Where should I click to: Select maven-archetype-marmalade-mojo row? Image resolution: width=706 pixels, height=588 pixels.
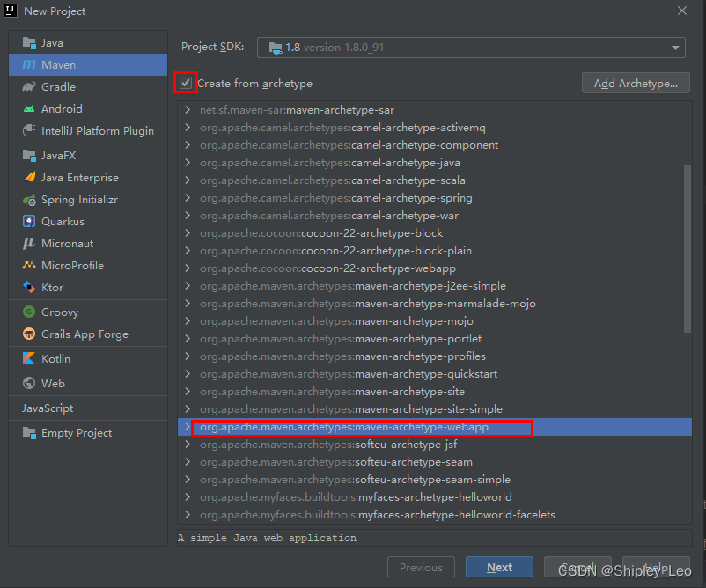click(x=435, y=304)
